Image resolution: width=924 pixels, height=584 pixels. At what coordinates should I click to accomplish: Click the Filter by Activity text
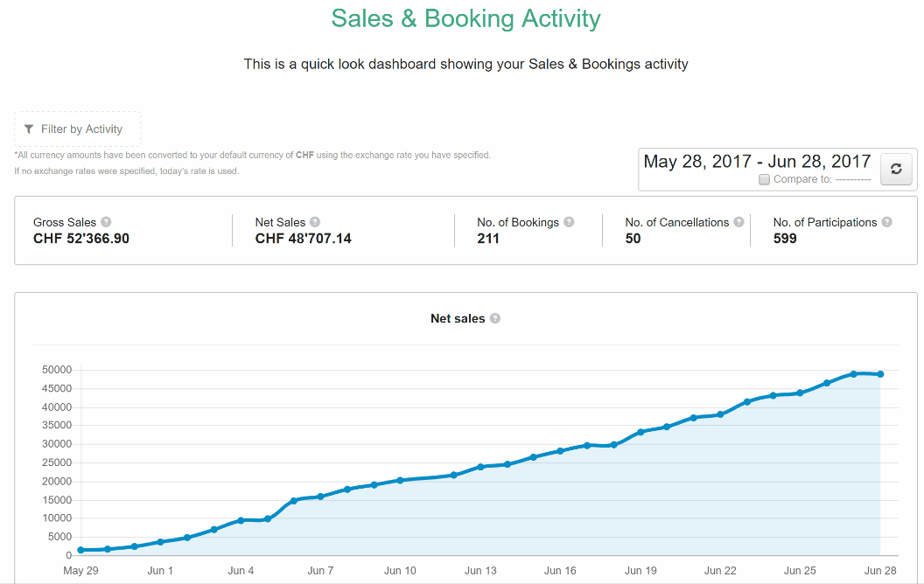pos(81,129)
